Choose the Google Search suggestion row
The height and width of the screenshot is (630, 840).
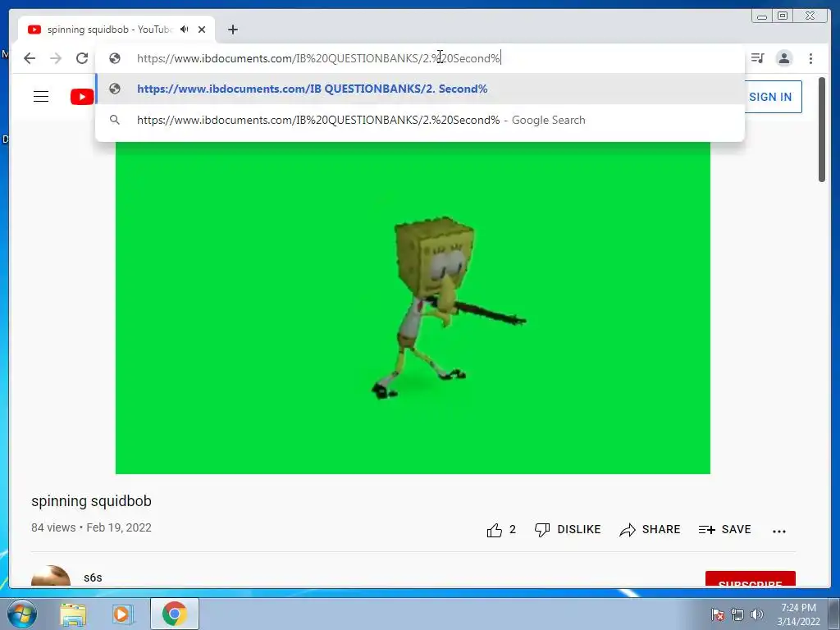tap(420, 120)
